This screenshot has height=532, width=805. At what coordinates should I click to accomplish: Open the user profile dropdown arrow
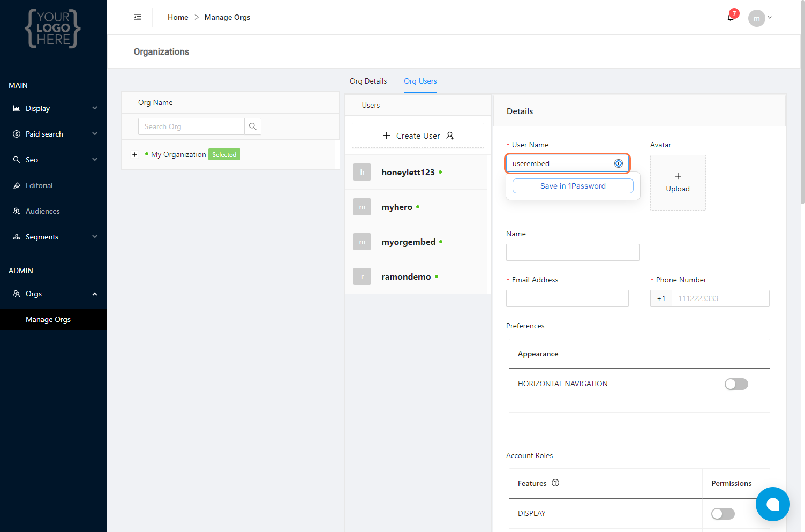pos(770,17)
